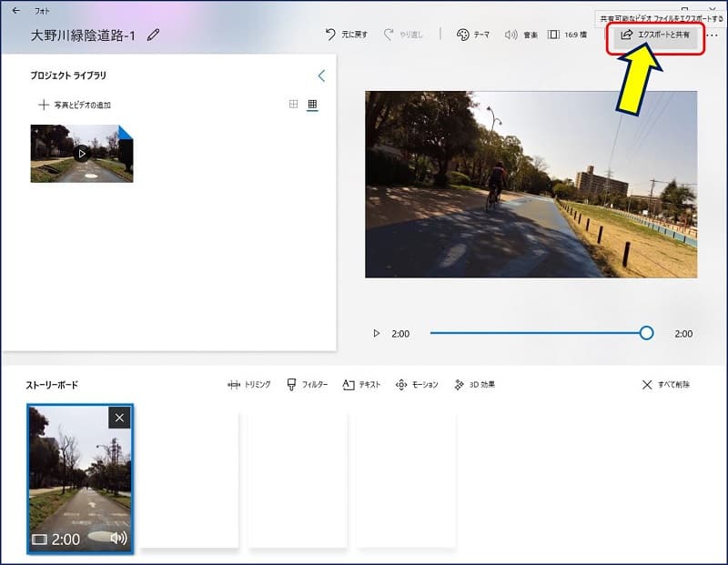
Task: Open the Trimming (トリミング) tool
Action: coord(248,385)
